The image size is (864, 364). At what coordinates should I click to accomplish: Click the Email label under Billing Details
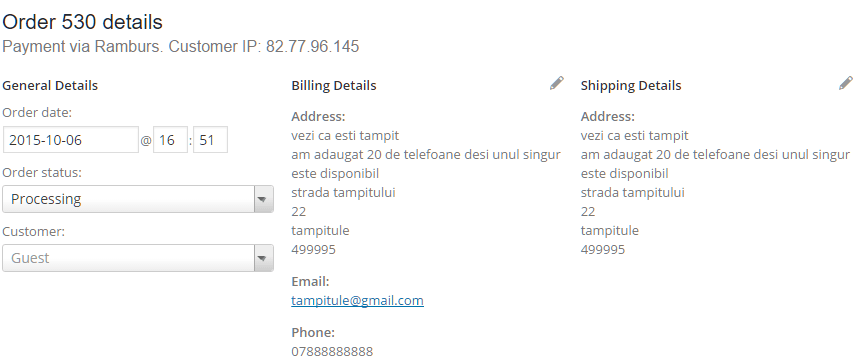point(310,281)
